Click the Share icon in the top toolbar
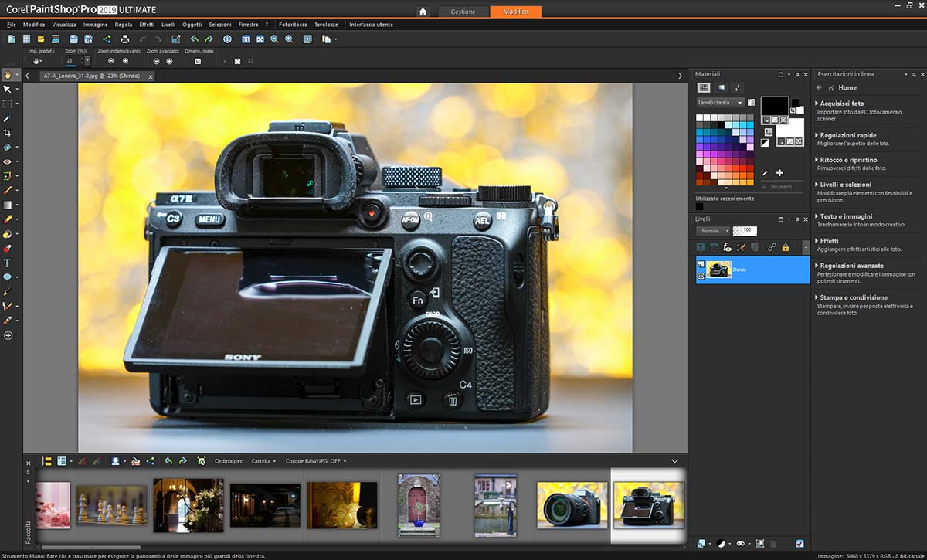Image resolution: width=927 pixels, height=560 pixels. (x=107, y=39)
